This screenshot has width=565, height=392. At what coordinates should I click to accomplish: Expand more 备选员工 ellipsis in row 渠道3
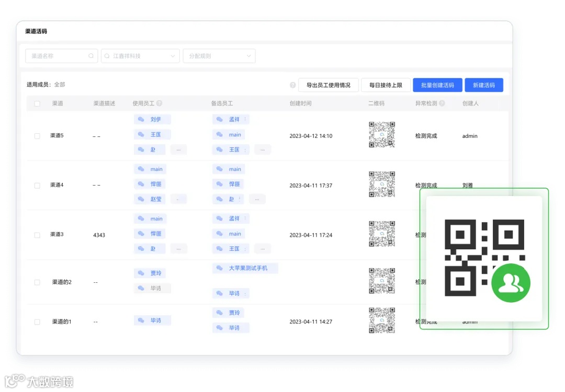(x=263, y=249)
